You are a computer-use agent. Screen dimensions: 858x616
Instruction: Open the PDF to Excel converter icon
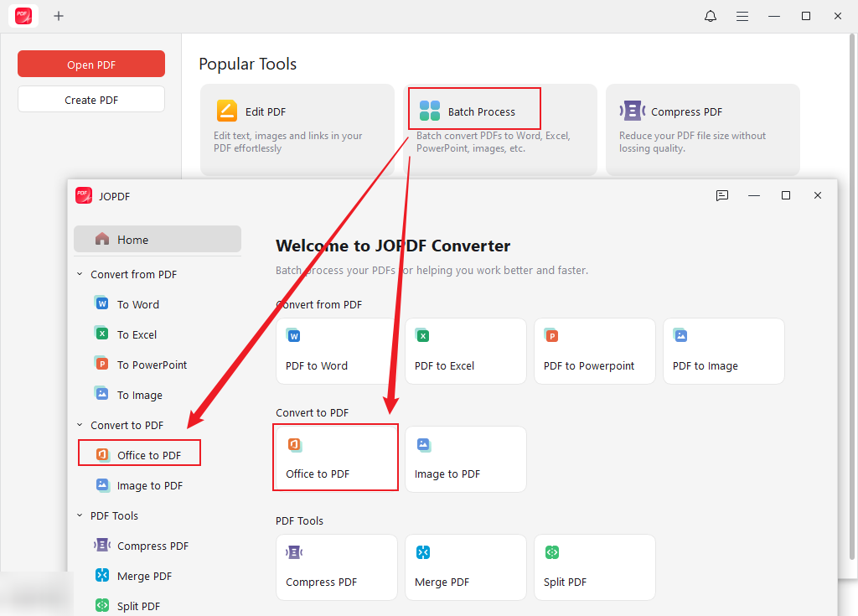point(423,334)
